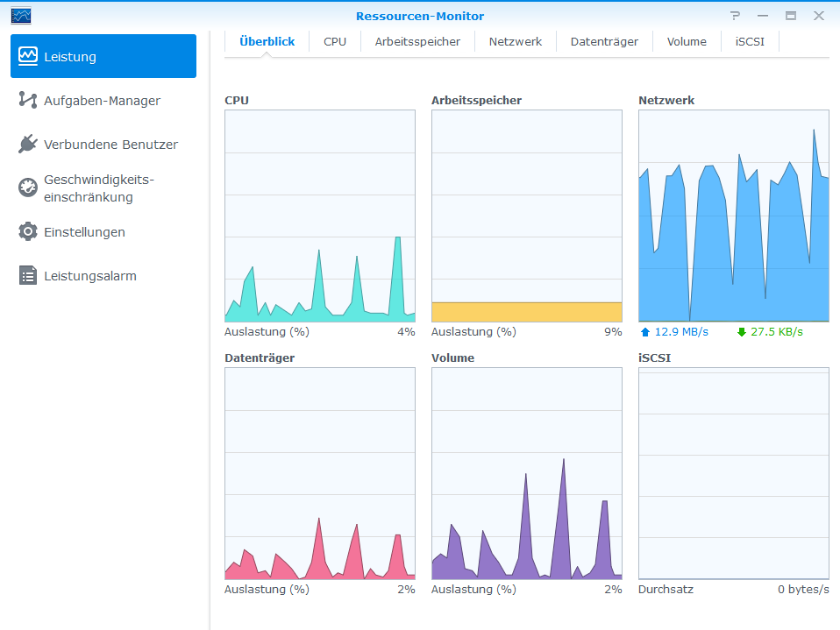Click the Durchsatz label under iSCSI
Screen dimensions: 840x630
coord(666,590)
